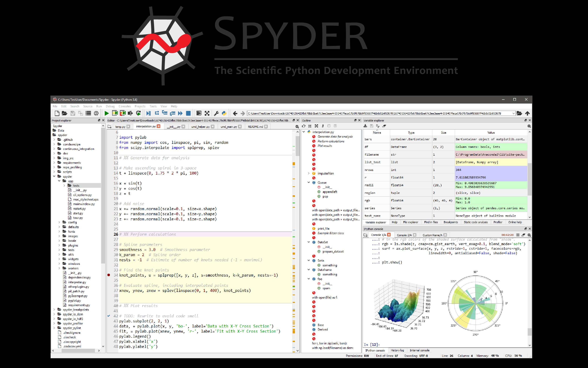Viewport: 588px width, 368px height.
Task: Open Preferences with the wrench icon
Action: click(x=216, y=113)
